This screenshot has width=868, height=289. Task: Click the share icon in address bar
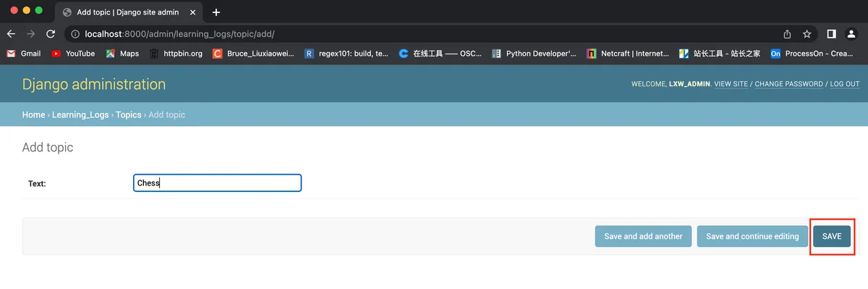click(787, 34)
